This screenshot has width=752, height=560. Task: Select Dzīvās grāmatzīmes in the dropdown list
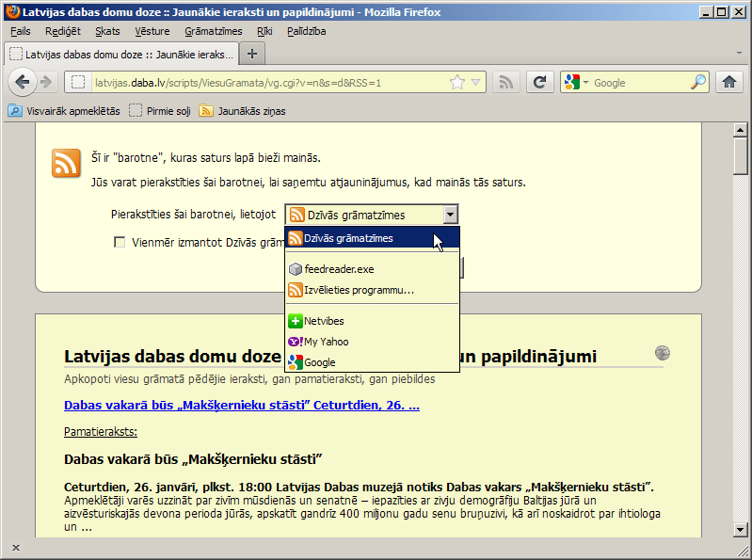(372, 238)
